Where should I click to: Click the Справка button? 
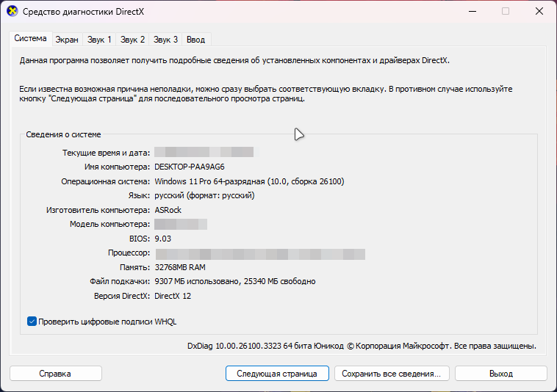pos(55,374)
